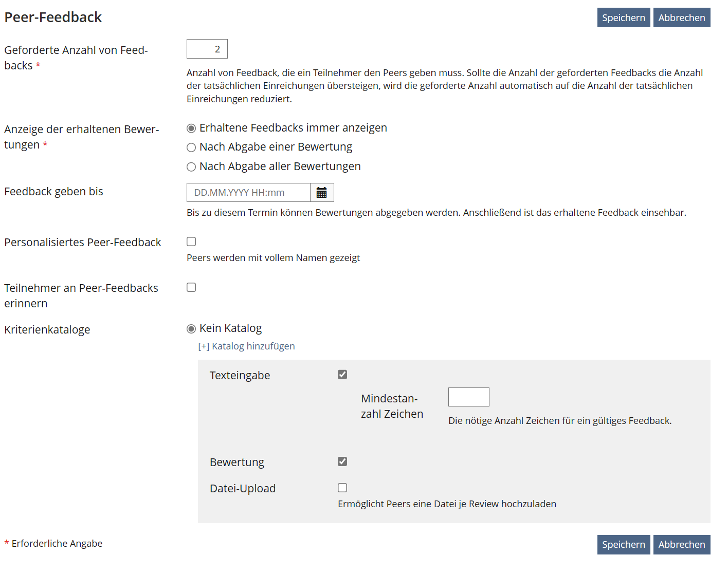Screen dimensions: 728x574
Task: Click the bottom Abbrechen button
Action: pyautogui.click(x=681, y=544)
